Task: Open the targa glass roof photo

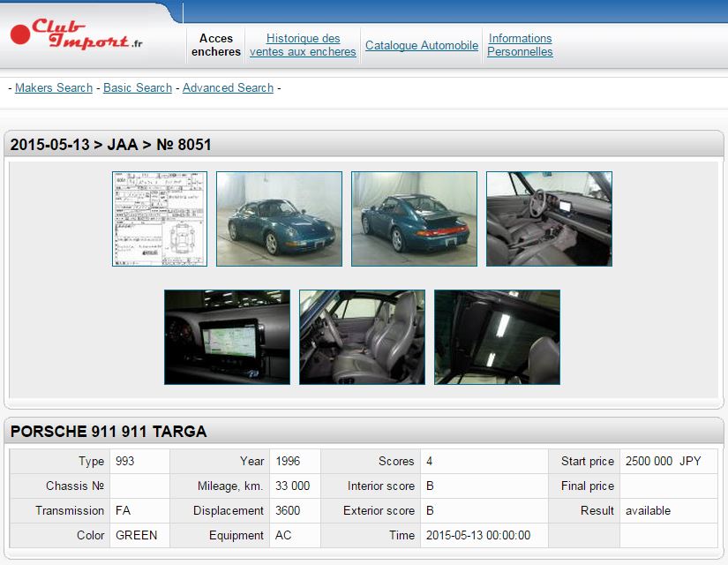Action: click(x=497, y=337)
